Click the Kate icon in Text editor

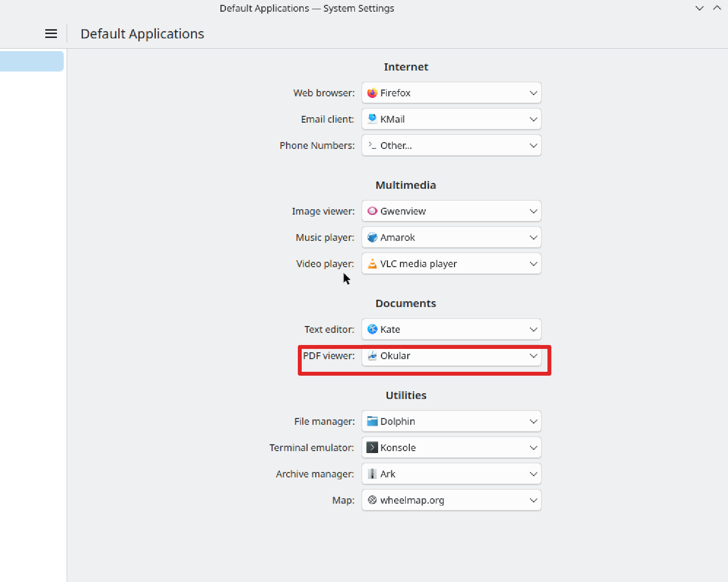pos(372,329)
